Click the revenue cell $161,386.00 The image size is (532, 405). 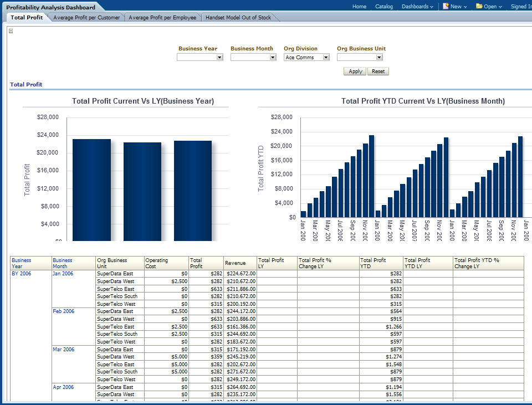coord(241,327)
